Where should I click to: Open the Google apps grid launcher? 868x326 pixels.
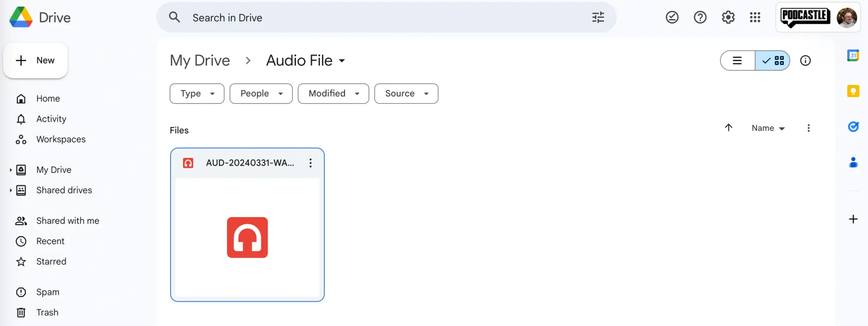(x=755, y=17)
